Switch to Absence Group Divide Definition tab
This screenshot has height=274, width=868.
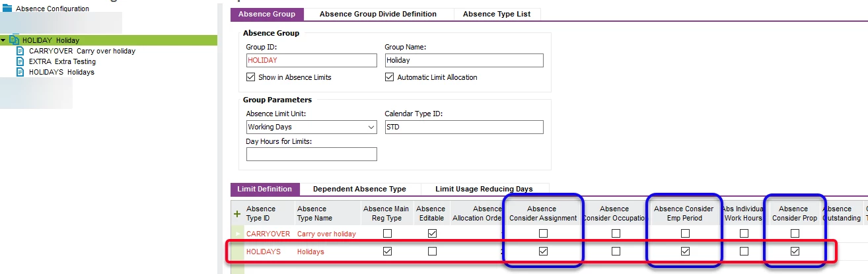pyautogui.click(x=378, y=14)
